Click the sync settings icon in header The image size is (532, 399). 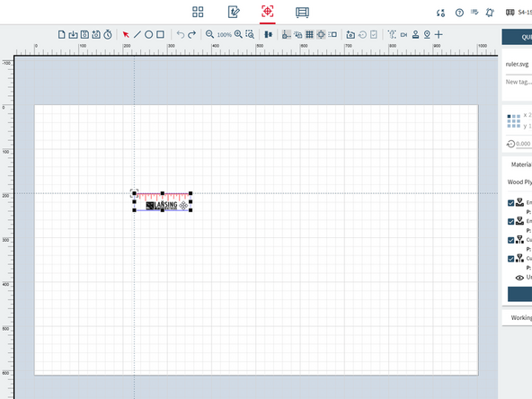tap(440, 13)
